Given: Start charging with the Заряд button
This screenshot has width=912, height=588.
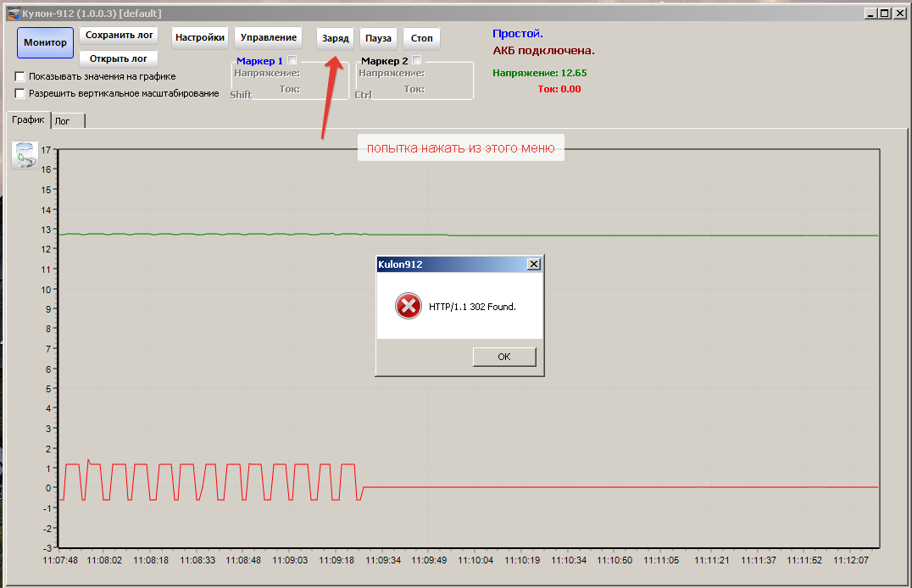Looking at the screenshot, I should click(335, 39).
